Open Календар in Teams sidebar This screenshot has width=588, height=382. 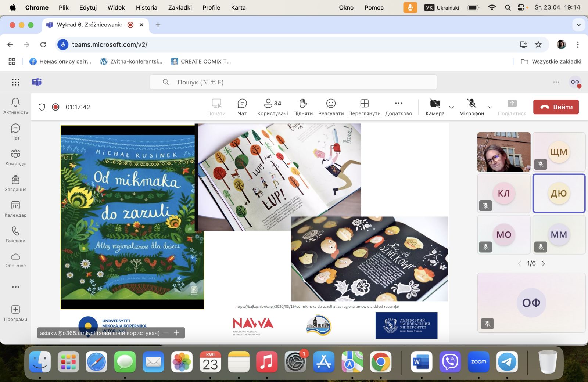pos(15,209)
